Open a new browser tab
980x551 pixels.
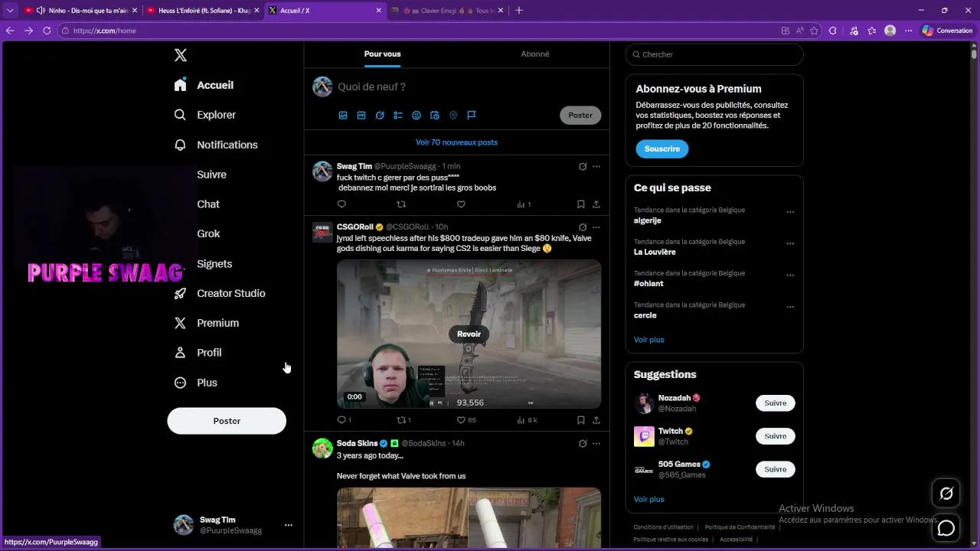(x=519, y=11)
